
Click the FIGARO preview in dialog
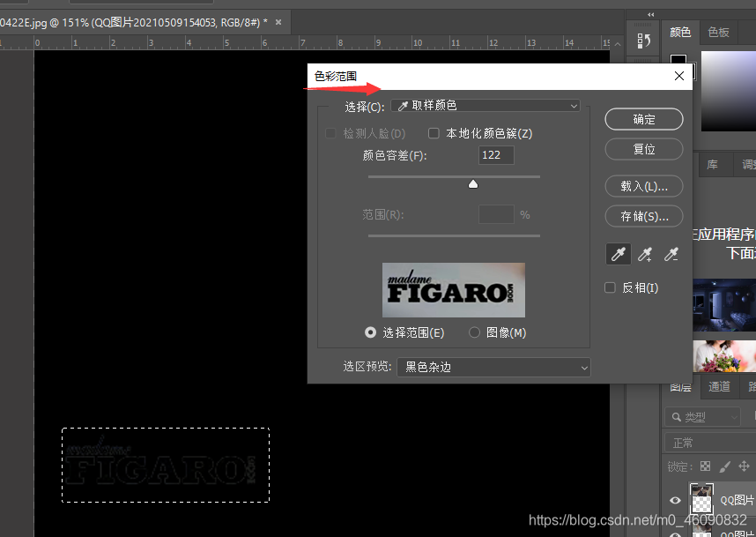(453, 290)
